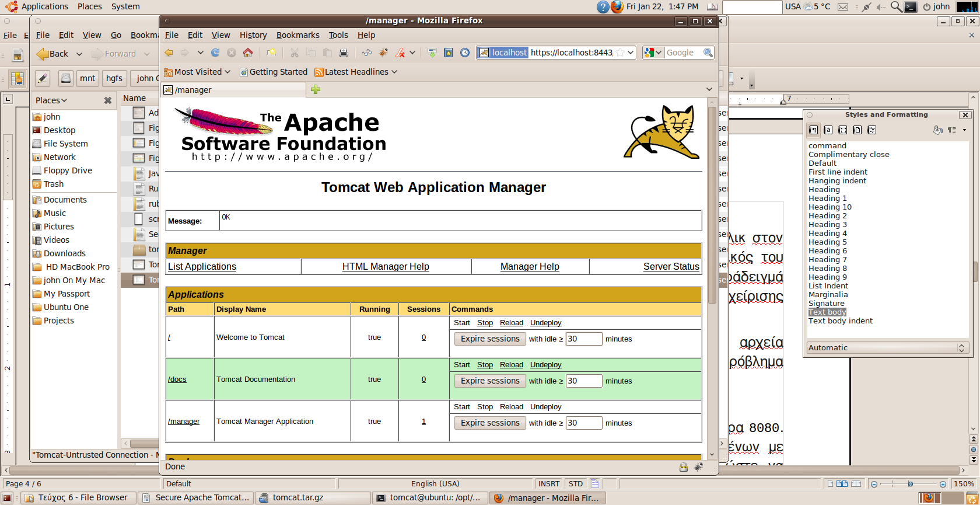This screenshot has width=980, height=505.
Task: Open the Automatic style filter combo box
Action: click(888, 348)
